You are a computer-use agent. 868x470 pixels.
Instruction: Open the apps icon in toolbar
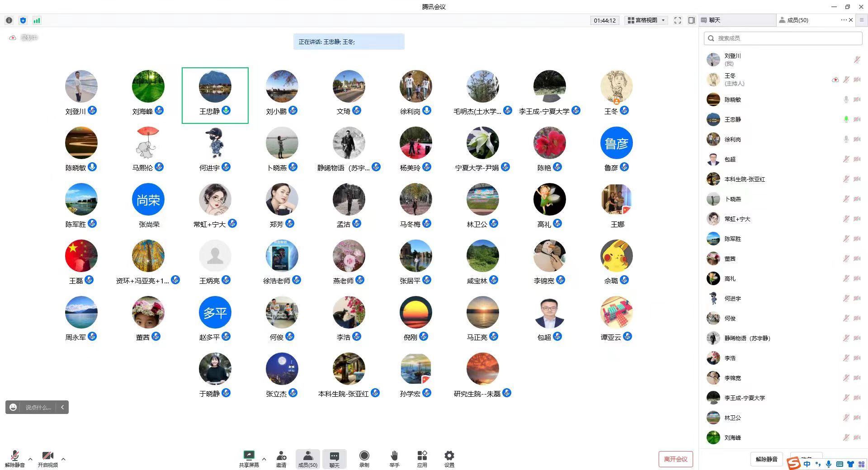click(x=422, y=456)
